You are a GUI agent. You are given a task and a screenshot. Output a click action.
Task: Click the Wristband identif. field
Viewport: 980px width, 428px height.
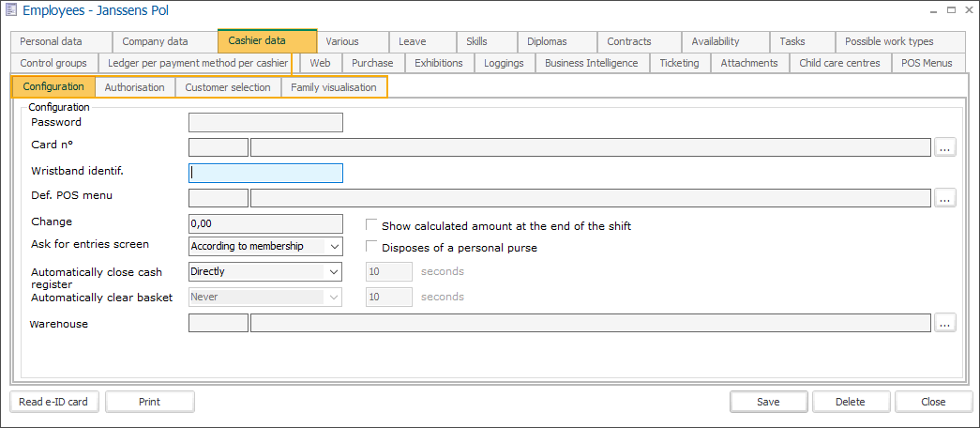click(x=265, y=173)
